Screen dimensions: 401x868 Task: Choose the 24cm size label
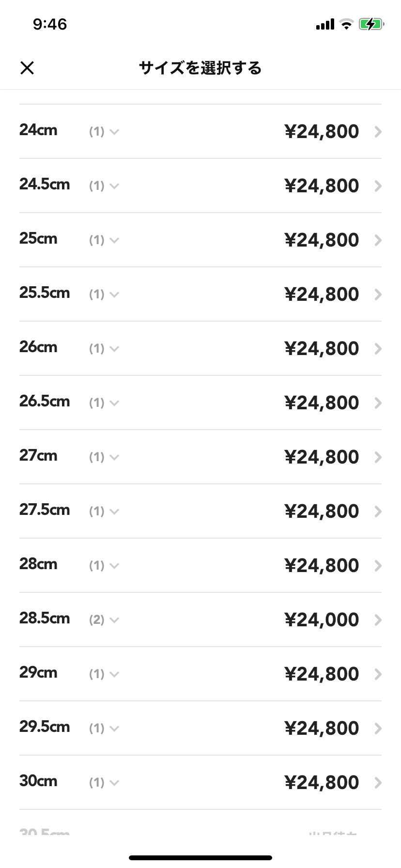38,130
